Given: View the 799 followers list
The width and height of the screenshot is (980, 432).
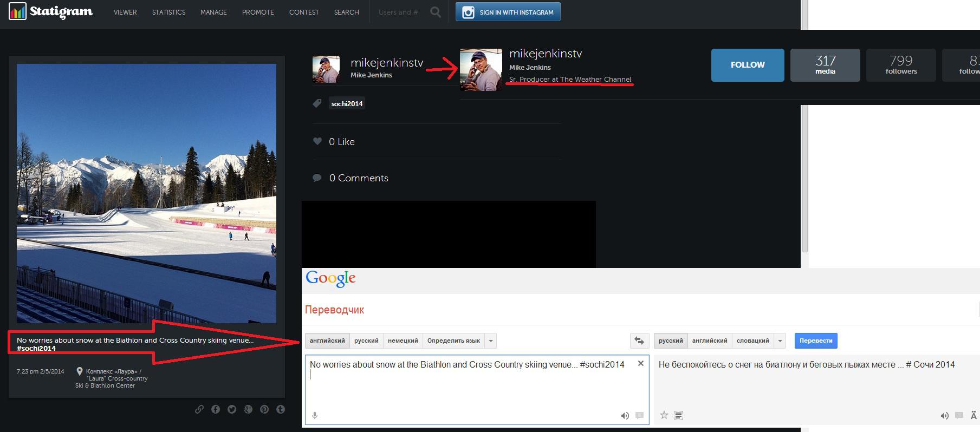Looking at the screenshot, I should (x=901, y=65).
